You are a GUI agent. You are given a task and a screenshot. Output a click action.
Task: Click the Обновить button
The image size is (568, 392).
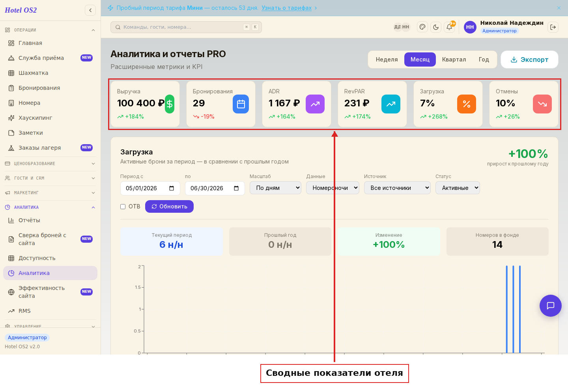pyautogui.click(x=169, y=206)
